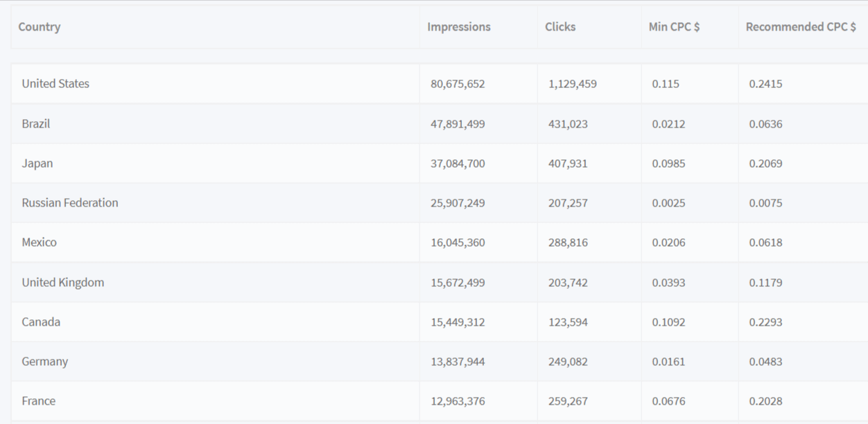This screenshot has width=868, height=424.
Task: Select the France row
Action: tap(440, 401)
